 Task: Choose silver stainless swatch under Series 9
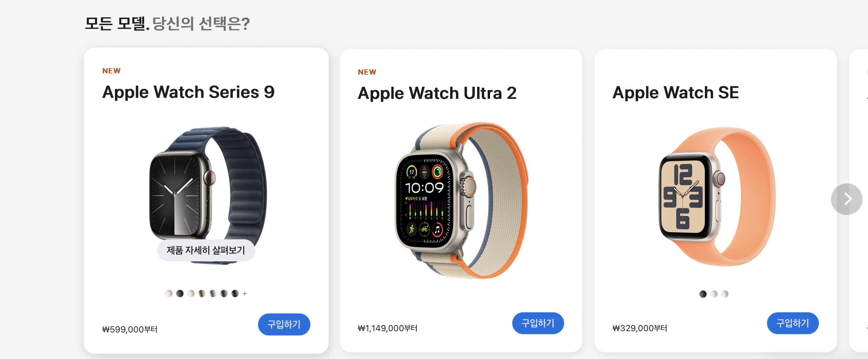pyautogui.click(x=213, y=294)
